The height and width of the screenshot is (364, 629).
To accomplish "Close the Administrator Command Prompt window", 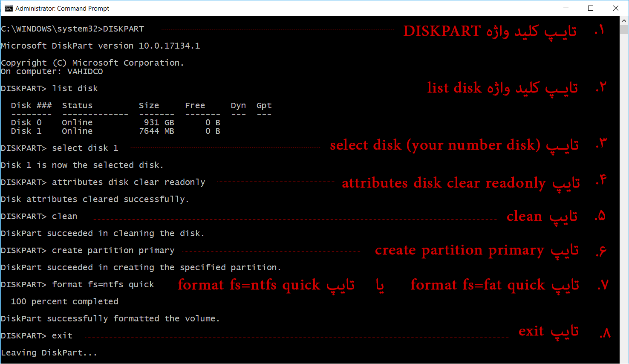I will coord(615,8).
